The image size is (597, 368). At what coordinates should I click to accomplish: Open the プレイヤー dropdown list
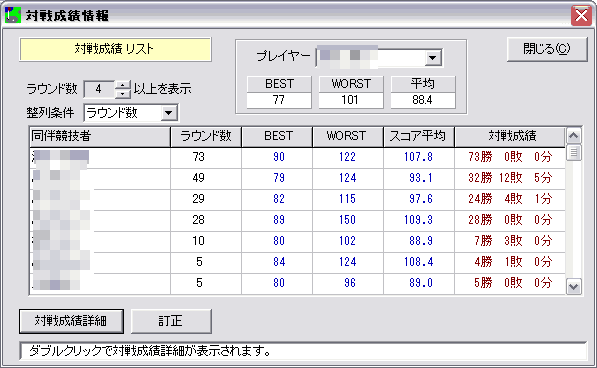tap(433, 58)
